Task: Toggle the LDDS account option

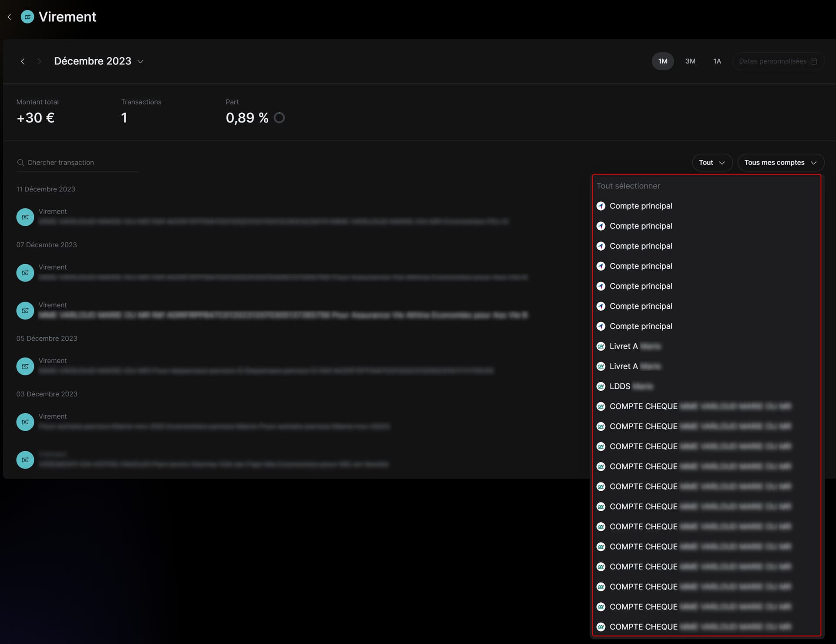Action: (624, 386)
